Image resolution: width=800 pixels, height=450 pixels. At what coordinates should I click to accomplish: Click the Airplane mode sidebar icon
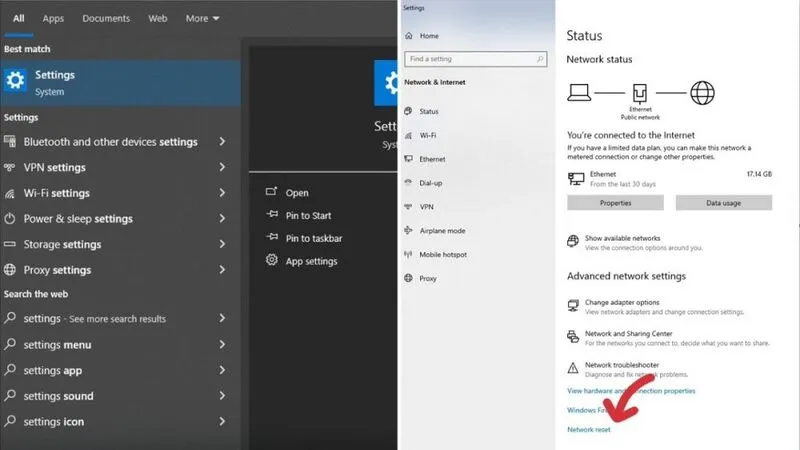408,231
